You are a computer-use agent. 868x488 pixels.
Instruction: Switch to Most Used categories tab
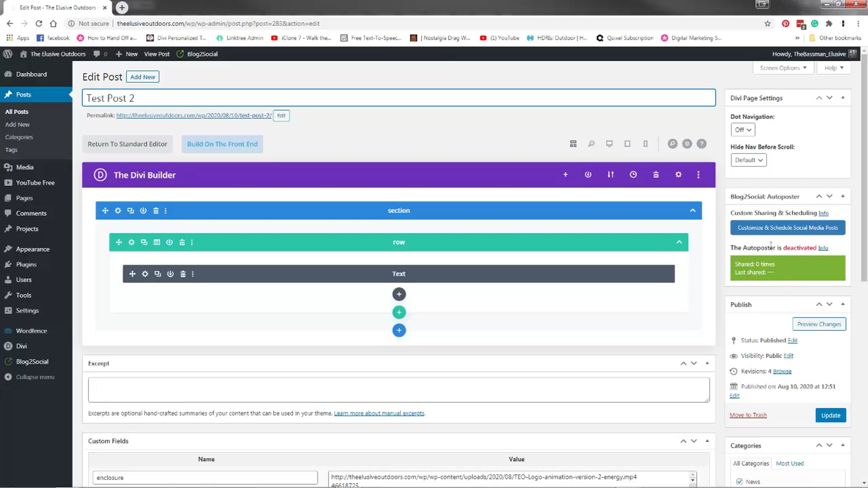click(790, 463)
